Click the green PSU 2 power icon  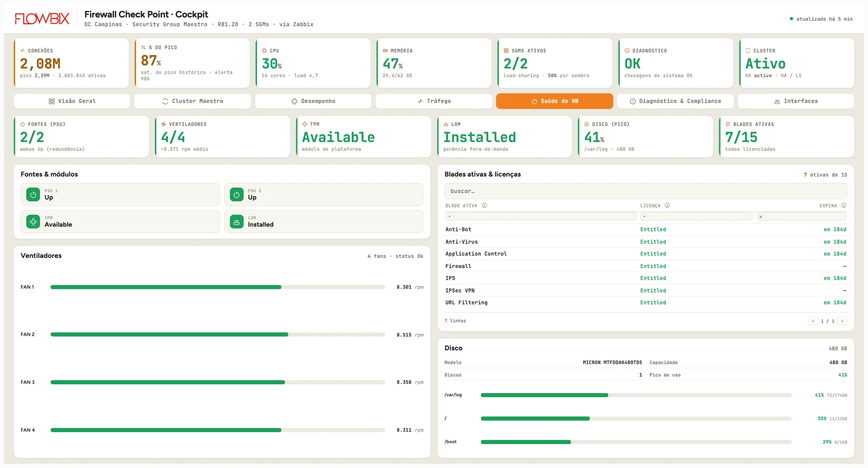click(x=237, y=195)
